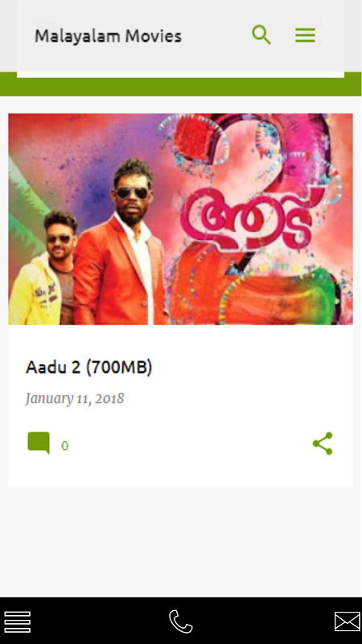Share the Aadu 2 post

(x=323, y=444)
